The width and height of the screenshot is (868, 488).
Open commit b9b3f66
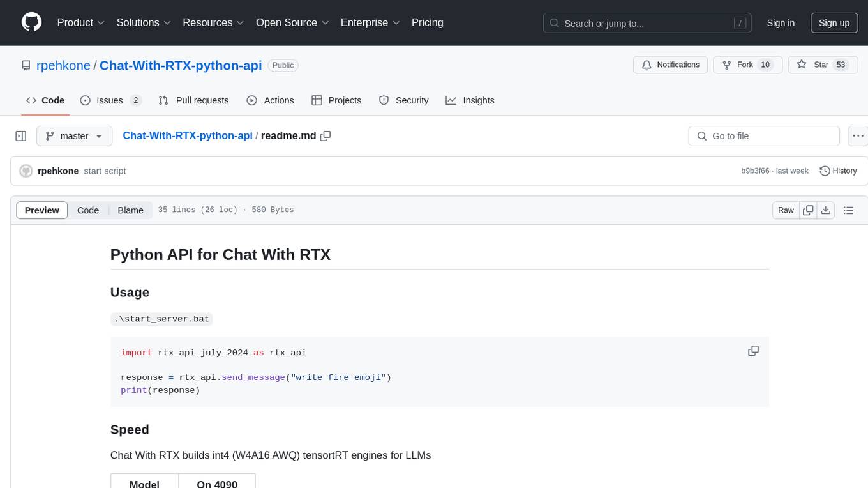coord(755,171)
